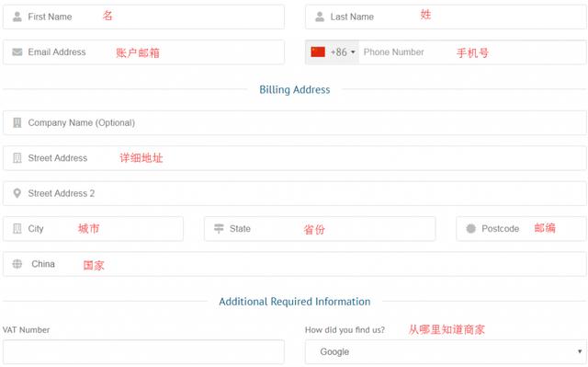Image resolution: width=588 pixels, height=367 pixels.
Task: Click the globe icon in country field
Action: tap(17, 264)
